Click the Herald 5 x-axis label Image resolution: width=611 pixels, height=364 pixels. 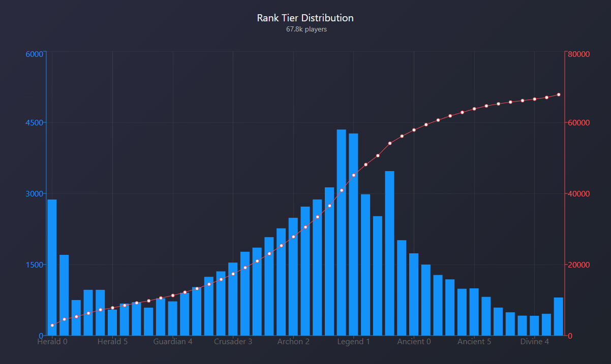112,342
